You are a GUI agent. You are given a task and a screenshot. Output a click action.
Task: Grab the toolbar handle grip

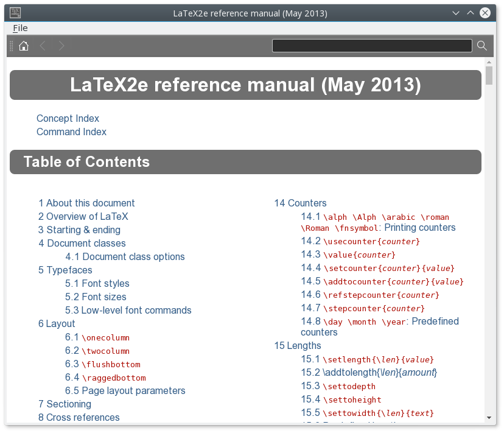tap(11, 46)
